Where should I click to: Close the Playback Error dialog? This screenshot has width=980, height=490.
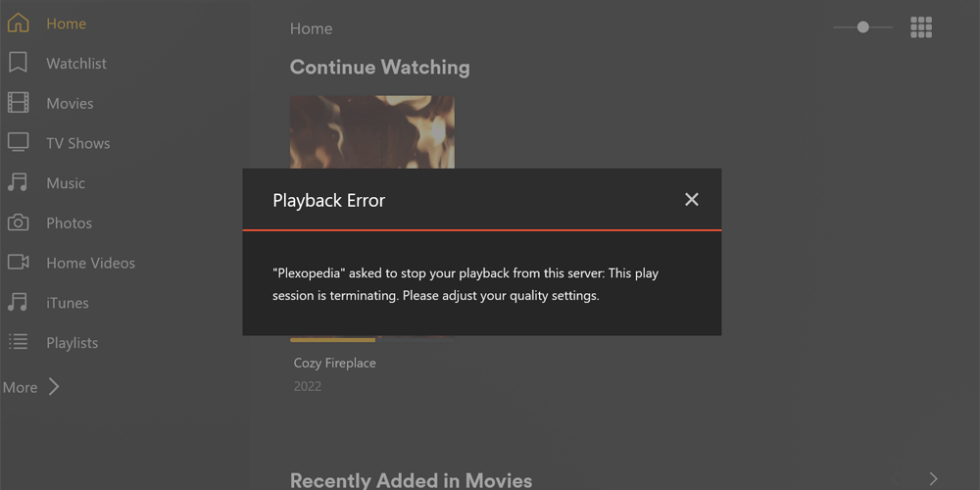691,199
